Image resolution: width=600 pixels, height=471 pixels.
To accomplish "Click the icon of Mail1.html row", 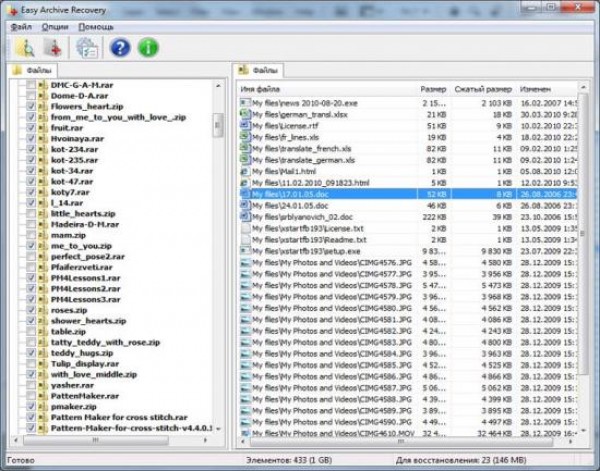I will pyautogui.click(x=245, y=171).
